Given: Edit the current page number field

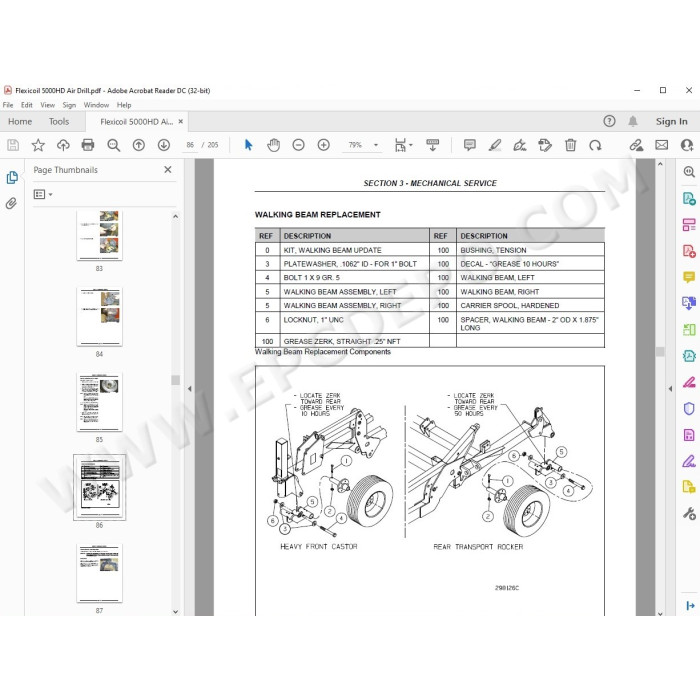Looking at the screenshot, I should click(190, 145).
